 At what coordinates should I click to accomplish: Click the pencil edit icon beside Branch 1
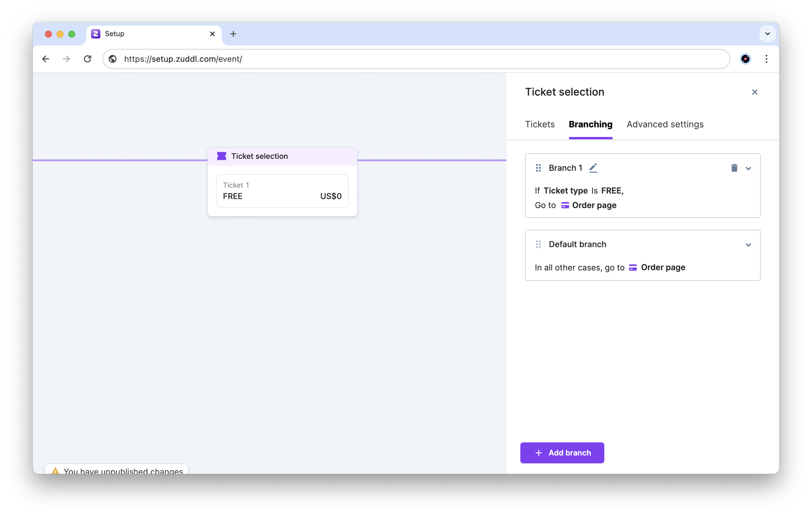click(x=593, y=168)
